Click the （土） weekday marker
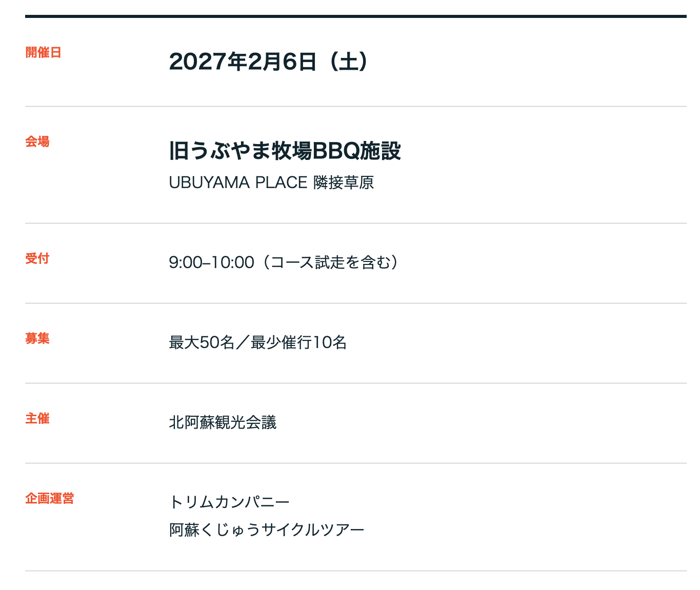Viewport: 700px width, 590px height. (349, 62)
